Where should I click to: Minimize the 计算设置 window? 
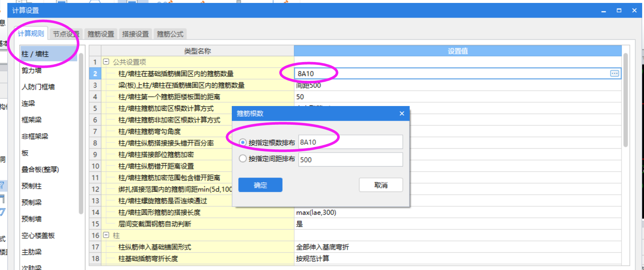click(604, 11)
